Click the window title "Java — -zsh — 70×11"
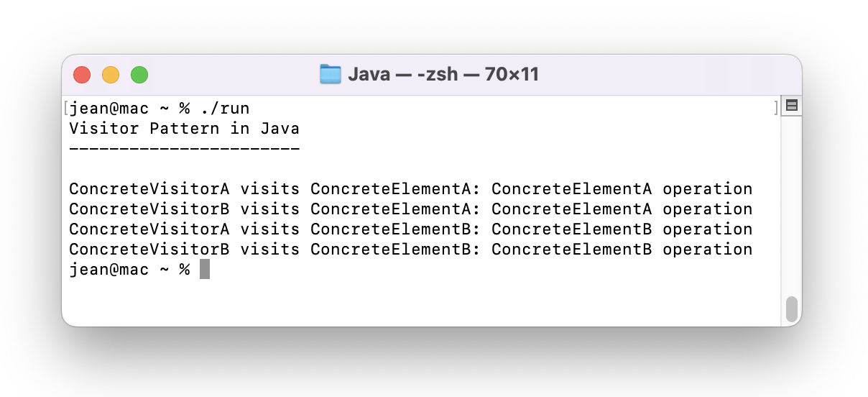Screen dimensions: 868x397 pyautogui.click(x=443, y=74)
